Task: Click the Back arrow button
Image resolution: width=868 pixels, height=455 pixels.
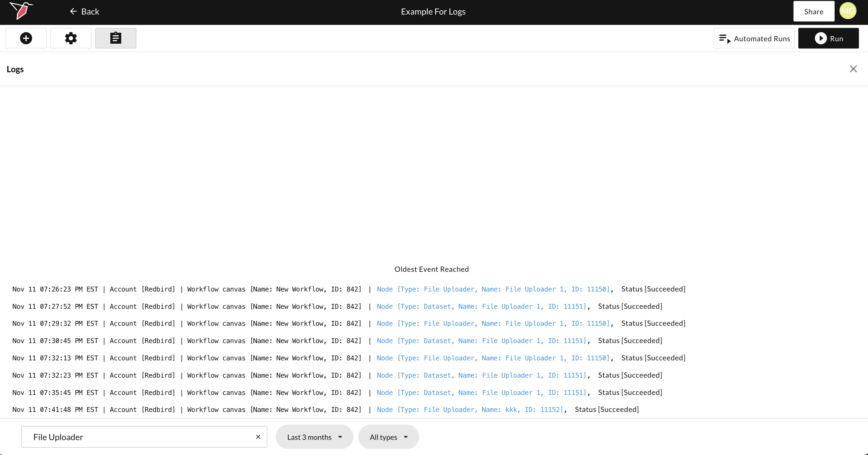Action: 85,12
